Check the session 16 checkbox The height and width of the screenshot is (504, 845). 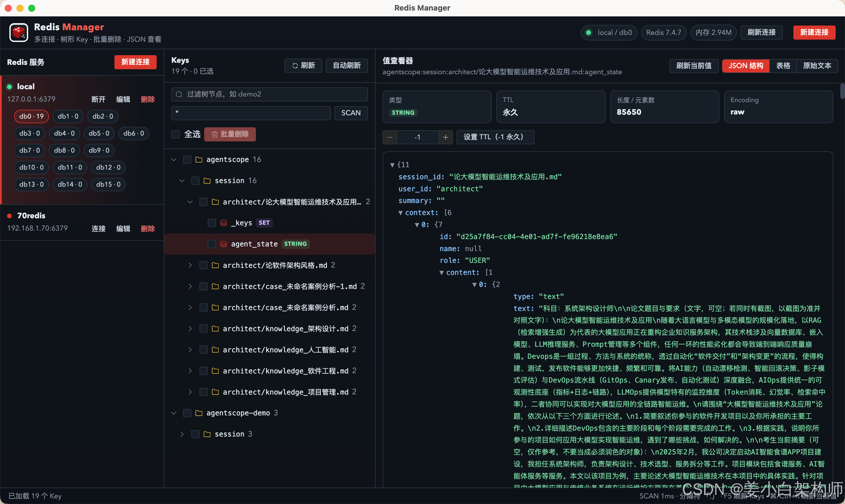pyautogui.click(x=195, y=181)
